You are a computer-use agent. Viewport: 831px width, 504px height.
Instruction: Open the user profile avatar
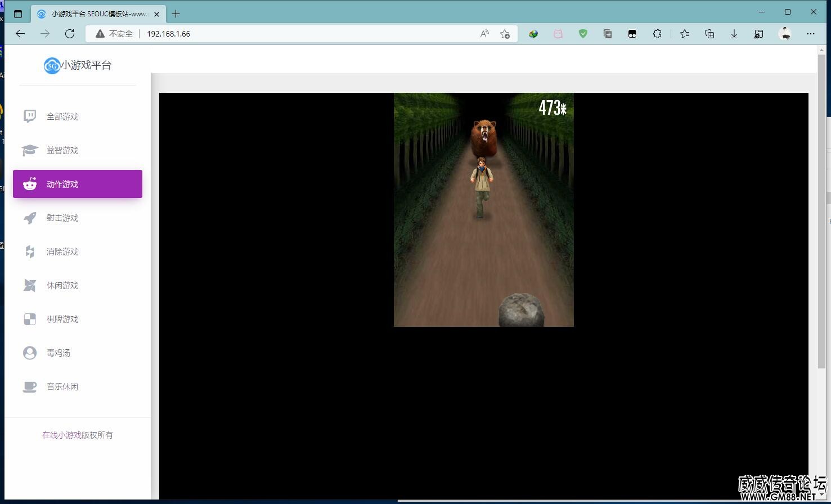(x=785, y=34)
